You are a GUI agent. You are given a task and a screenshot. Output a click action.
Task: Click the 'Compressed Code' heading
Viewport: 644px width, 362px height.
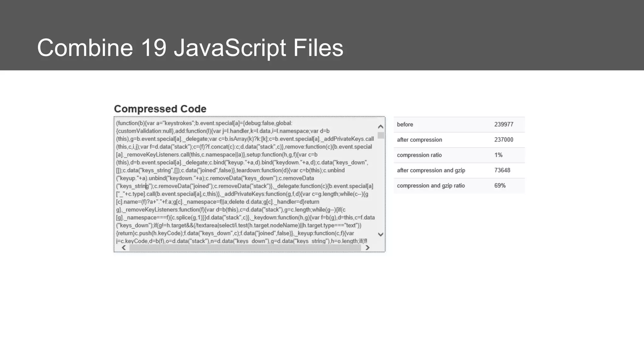[x=160, y=109]
